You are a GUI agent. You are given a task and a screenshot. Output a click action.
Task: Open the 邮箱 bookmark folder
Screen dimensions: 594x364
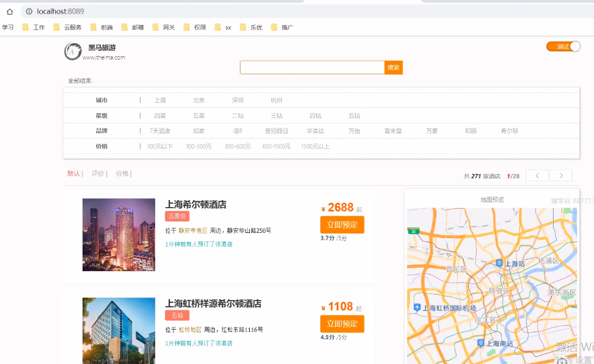[133, 27]
